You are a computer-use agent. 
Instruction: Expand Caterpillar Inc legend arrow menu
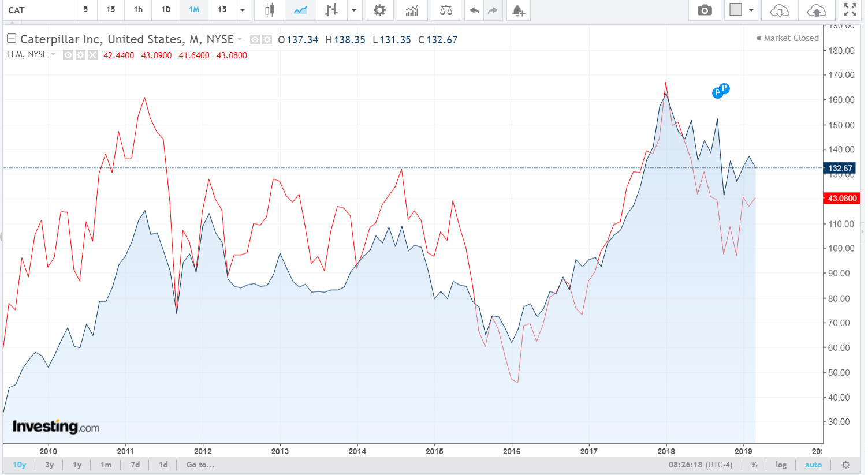tap(240, 39)
